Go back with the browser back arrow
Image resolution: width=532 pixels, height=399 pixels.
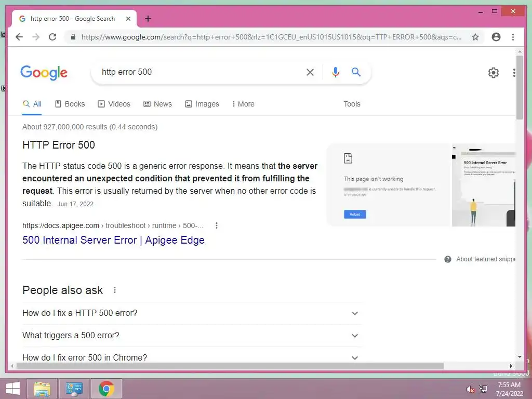pos(19,37)
